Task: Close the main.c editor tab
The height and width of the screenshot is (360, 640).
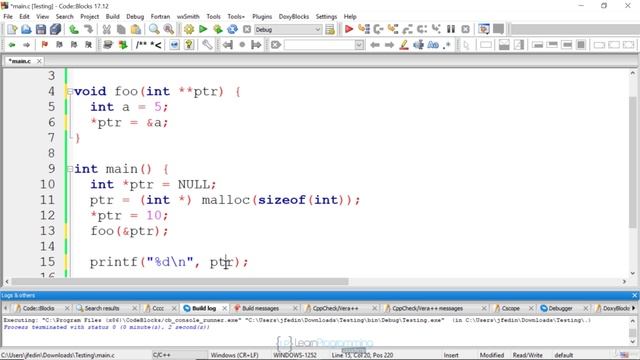Action: (x=39, y=61)
